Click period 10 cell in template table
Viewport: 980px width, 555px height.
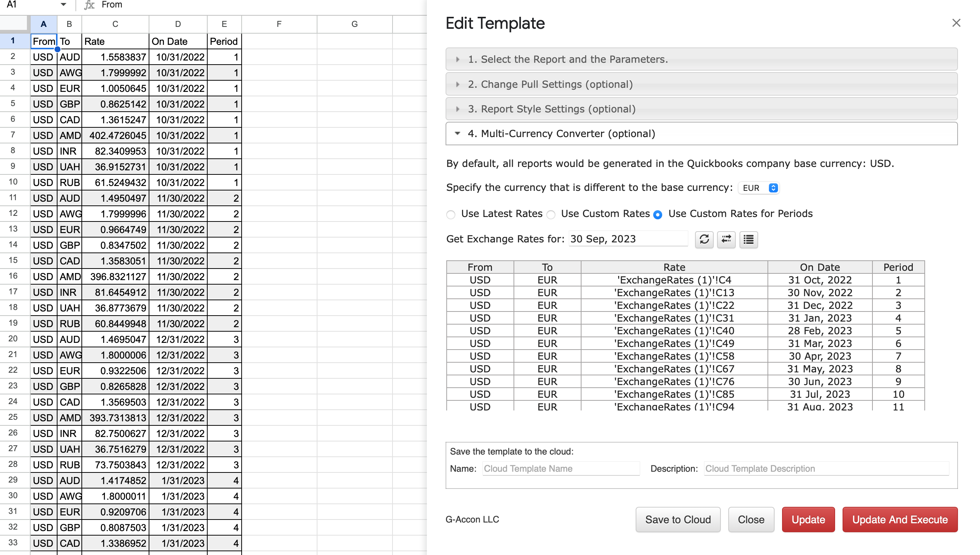pyautogui.click(x=898, y=394)
